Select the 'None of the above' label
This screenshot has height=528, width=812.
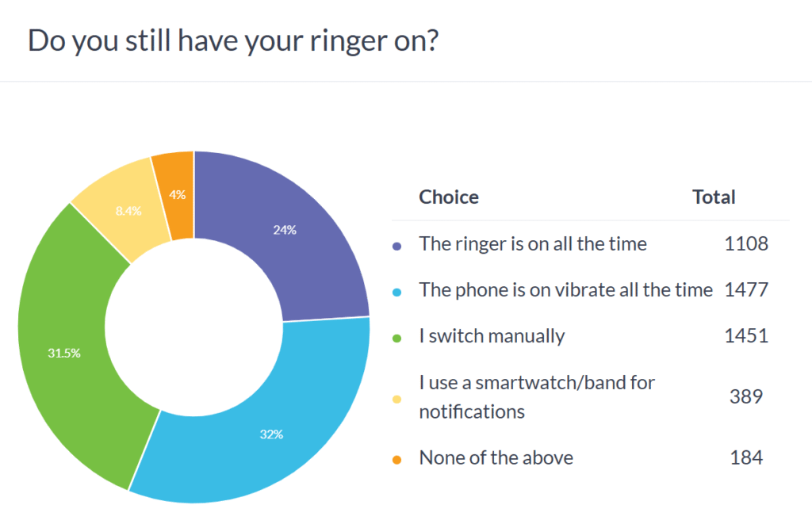click(x=496, y=458)
